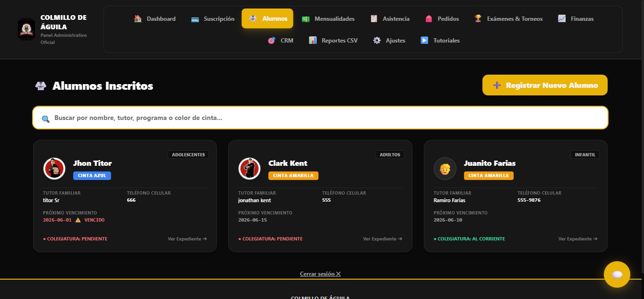The width and height of the screenshot is (644, 299).
Task: Click the ADULTOS program tag
Action: (x=390, y=154)
